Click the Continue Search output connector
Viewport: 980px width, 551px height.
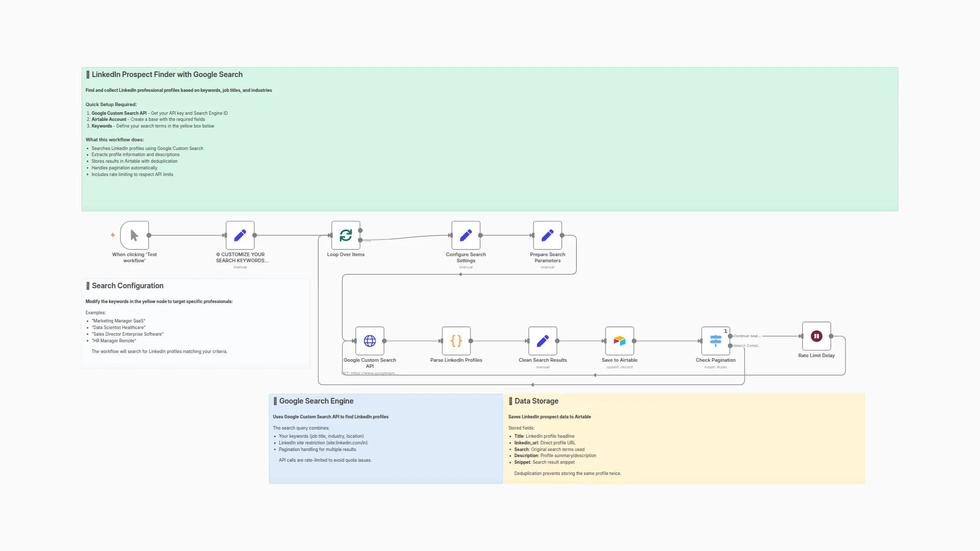coord(730,336)
